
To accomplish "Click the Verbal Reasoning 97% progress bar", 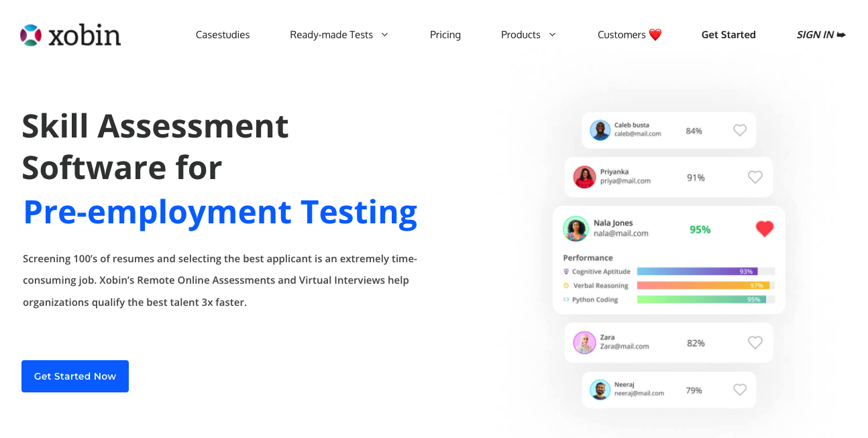I will (702, 284).
